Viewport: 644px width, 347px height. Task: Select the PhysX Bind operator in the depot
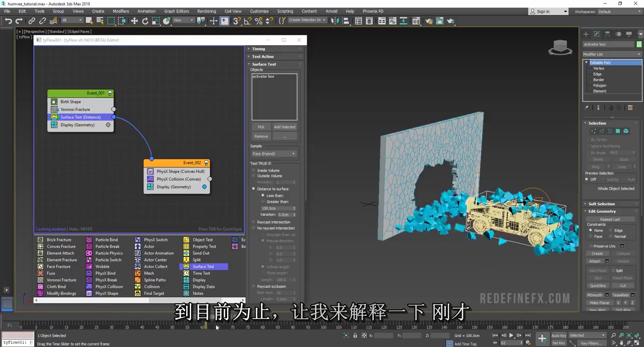[105, 273]
